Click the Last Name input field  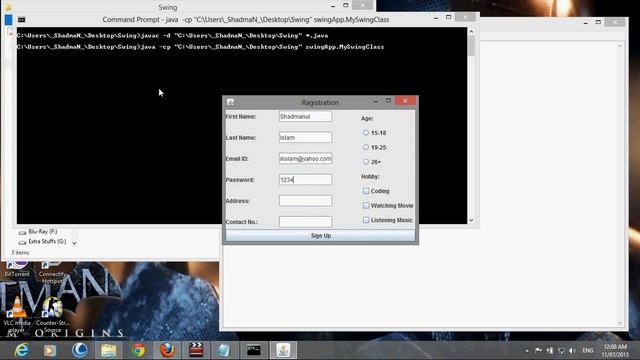click(x=305, y=138)
